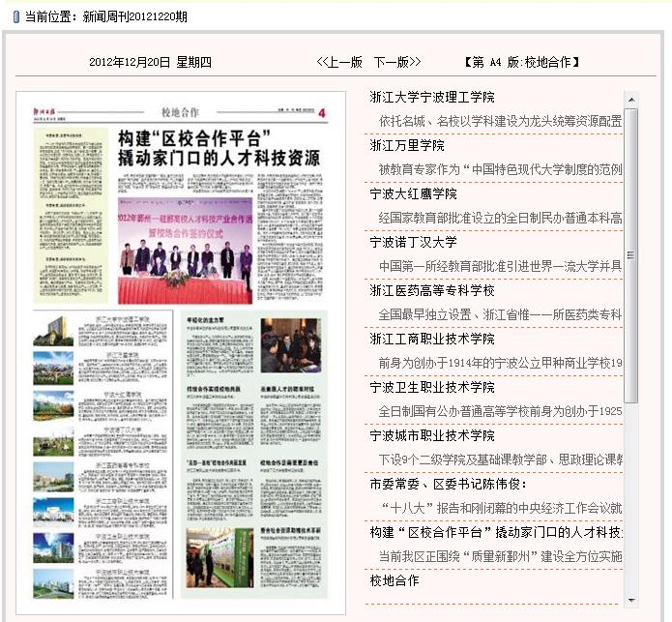Click the 浙江万里学院 campus photo thumbnail
The height and width of the screenshot is (622, 672).
point(53,369)
